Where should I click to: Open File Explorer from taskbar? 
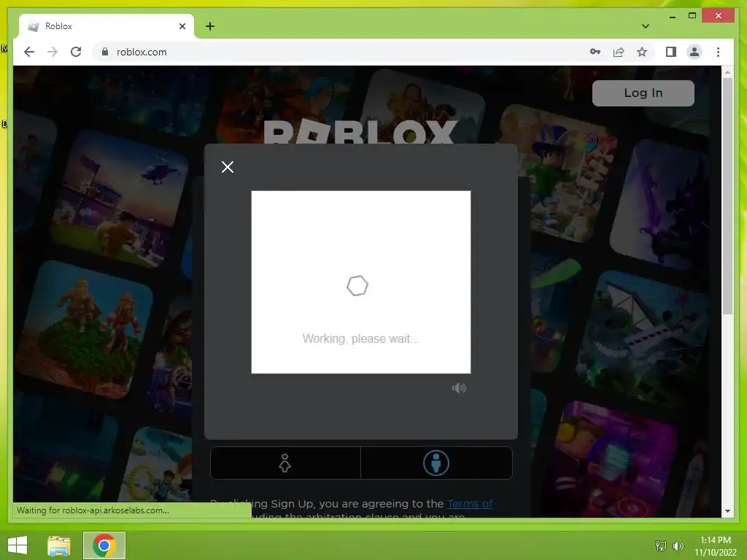[59, 545]
